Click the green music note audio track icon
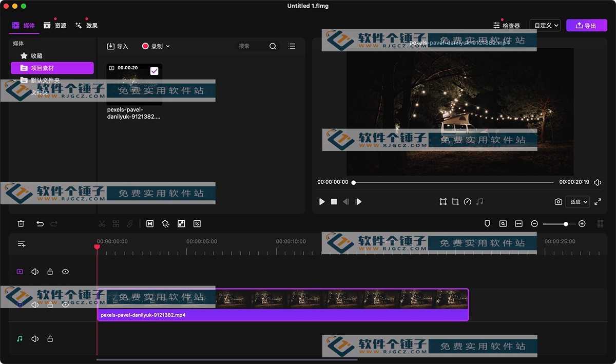The width and height of the screenshot is (616, 364). point(20,339)
